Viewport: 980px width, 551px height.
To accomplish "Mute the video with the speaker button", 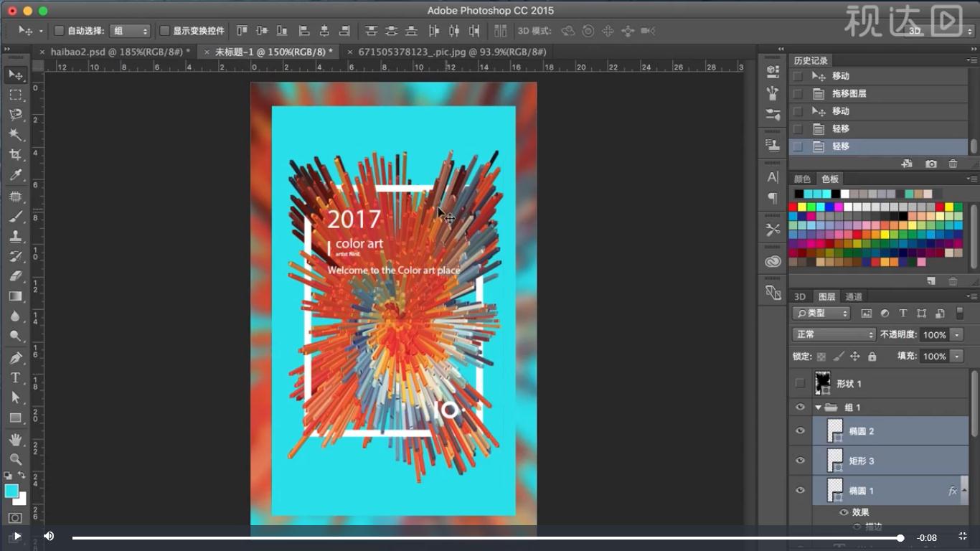I will coord(49,536).
